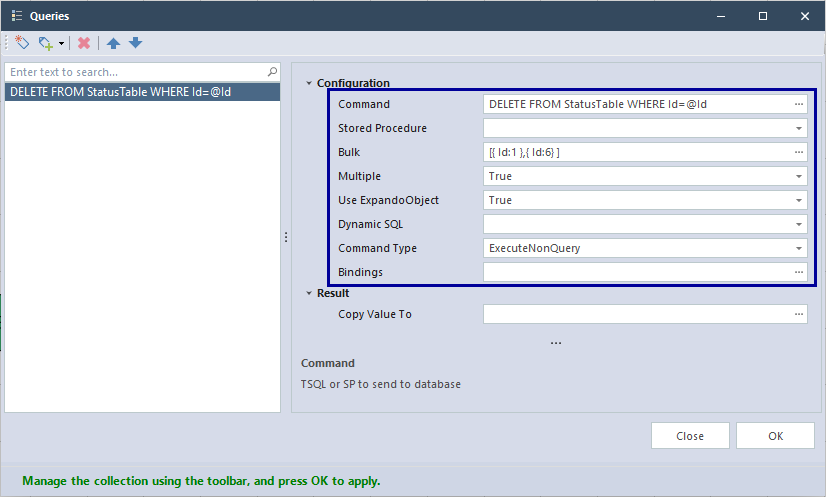
Task: Open the Command Type ExecuteNonQuery dropdown
Action: click(x=799, y=248)
